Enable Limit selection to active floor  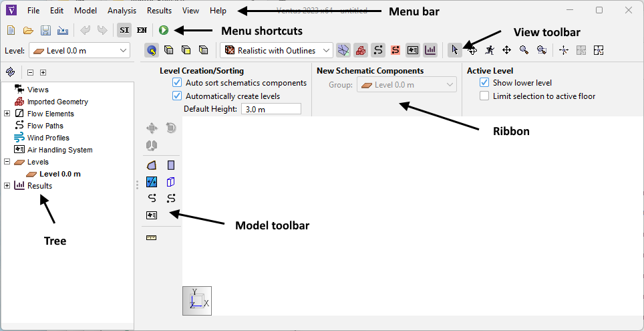(484, 96)
